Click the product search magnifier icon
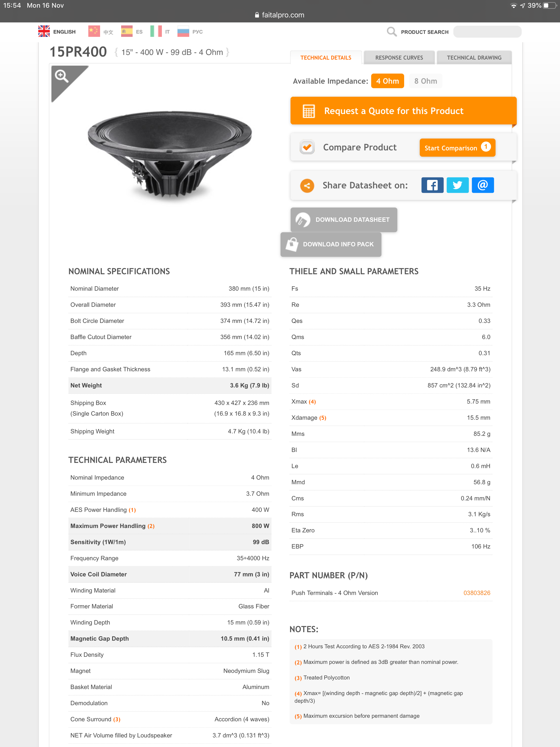This screenshot has height=747, width=560. click(x=392, y=32)
